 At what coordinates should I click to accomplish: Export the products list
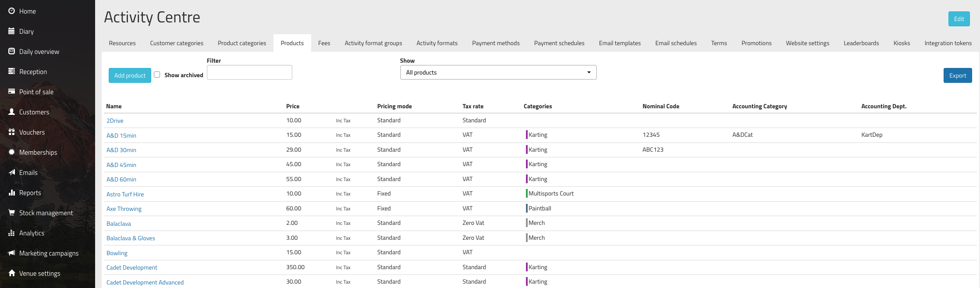[x=958, y=75]
